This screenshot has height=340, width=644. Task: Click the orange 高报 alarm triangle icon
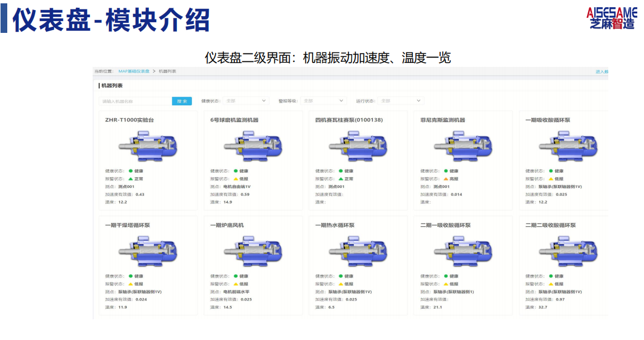446,179
